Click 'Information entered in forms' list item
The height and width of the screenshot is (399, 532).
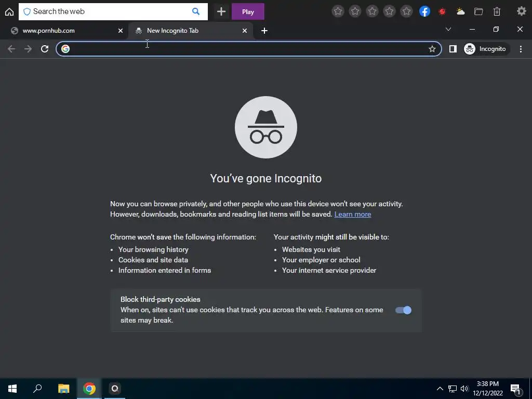pos(165,270)
